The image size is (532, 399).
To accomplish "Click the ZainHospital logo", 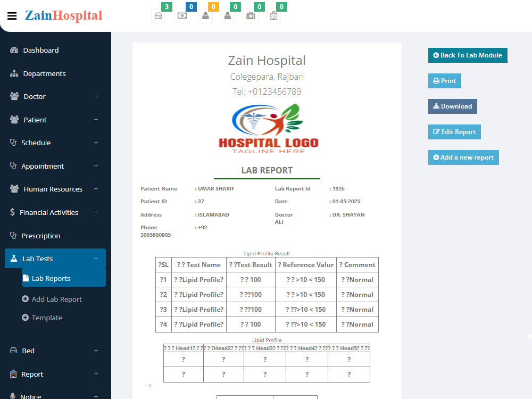I will pos(63,15).
